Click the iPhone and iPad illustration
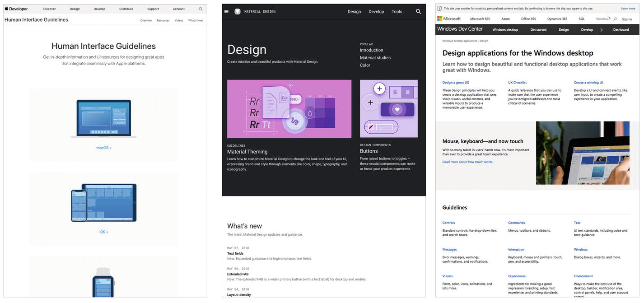 click(103, 203)
